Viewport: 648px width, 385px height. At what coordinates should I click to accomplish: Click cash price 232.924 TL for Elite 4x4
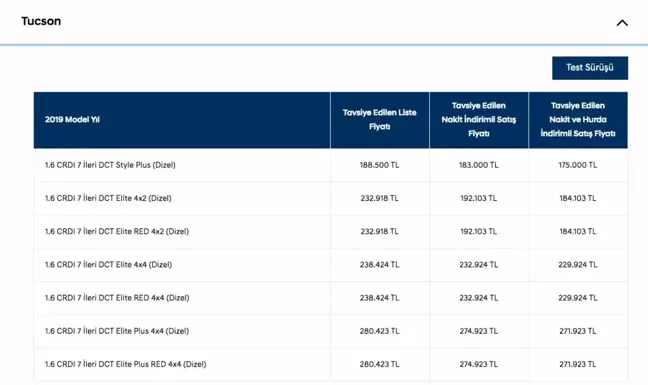click(479, 264)
